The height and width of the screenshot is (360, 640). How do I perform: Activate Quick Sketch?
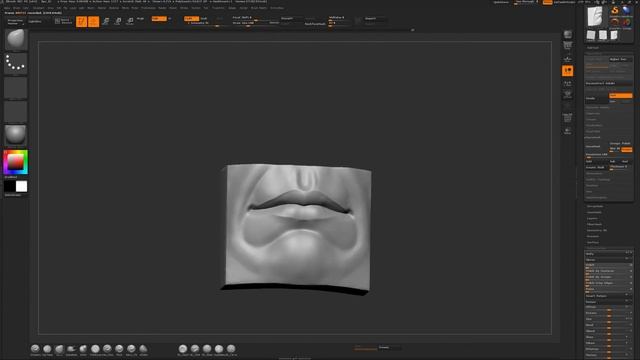pyautogui.click(x=63, y=21)
